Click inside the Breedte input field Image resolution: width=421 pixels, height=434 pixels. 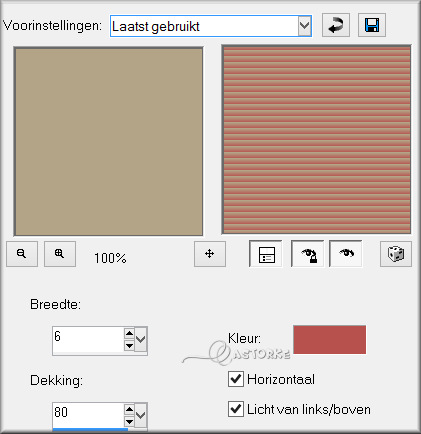88,339
